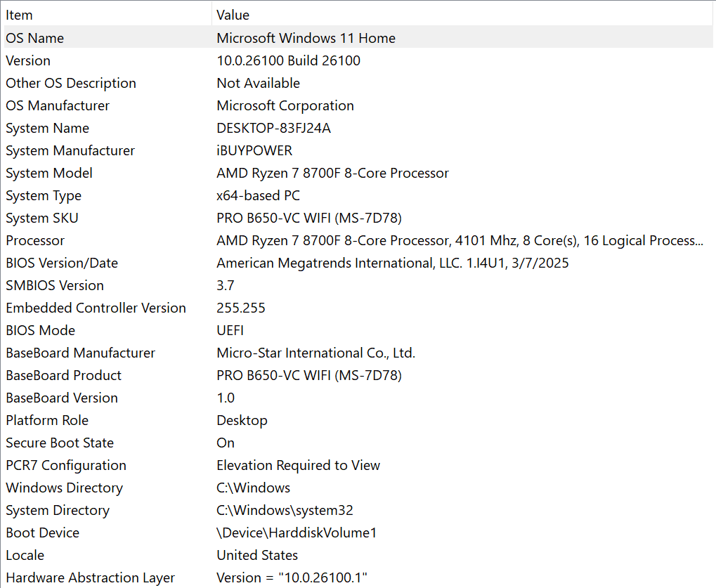Click the DESKTOP-83FJ24A system name value

click(x=273, y=128)
